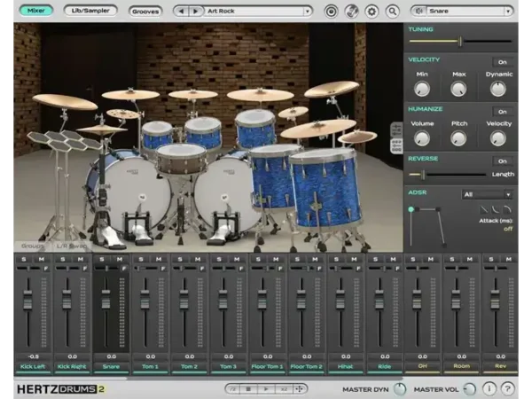
Task: Mute the Rev channel
Action: click(509, 259)
